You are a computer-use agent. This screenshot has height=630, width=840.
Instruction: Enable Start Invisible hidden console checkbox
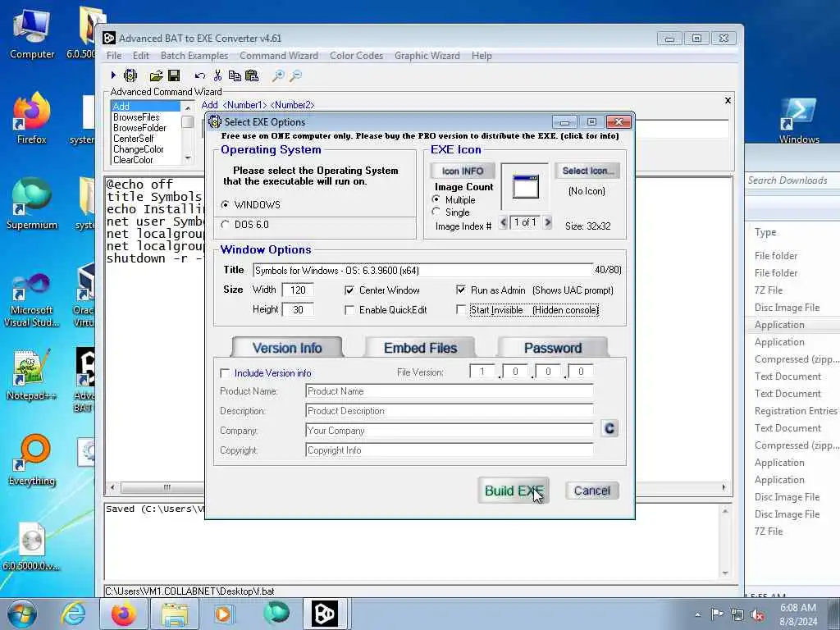point(461,309)
